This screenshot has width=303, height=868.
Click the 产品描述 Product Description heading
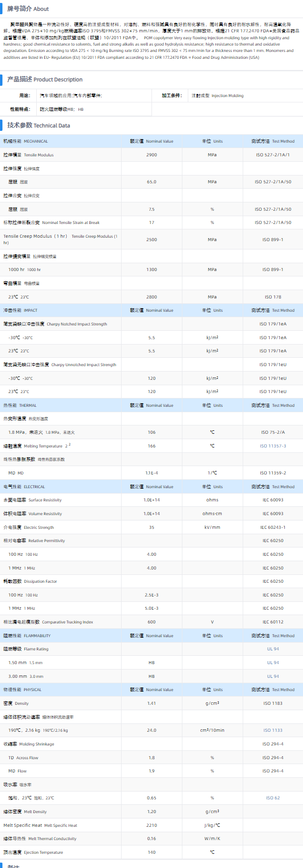click(45, 79)
